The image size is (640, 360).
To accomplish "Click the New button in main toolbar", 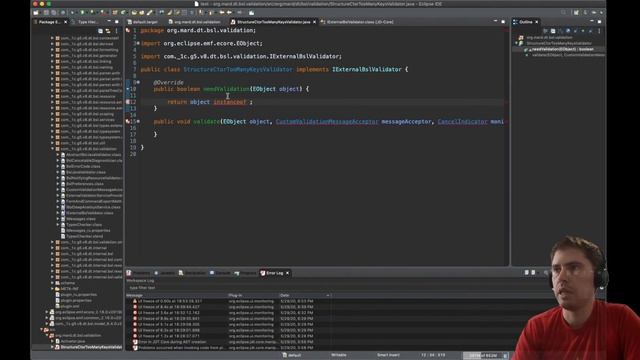I will tap(36, 13).
